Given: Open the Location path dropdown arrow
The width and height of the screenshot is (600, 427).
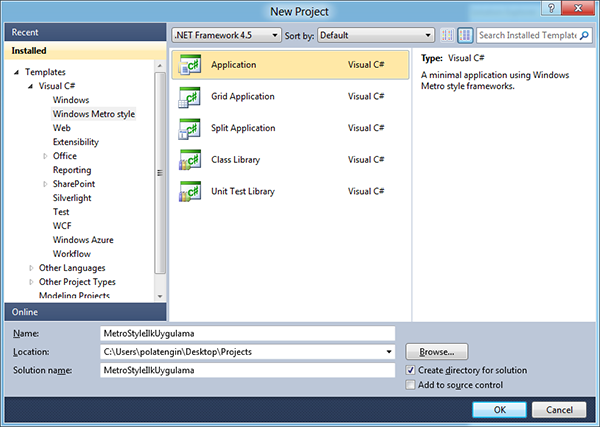Looking at the screenshot, I should (389, 352).
